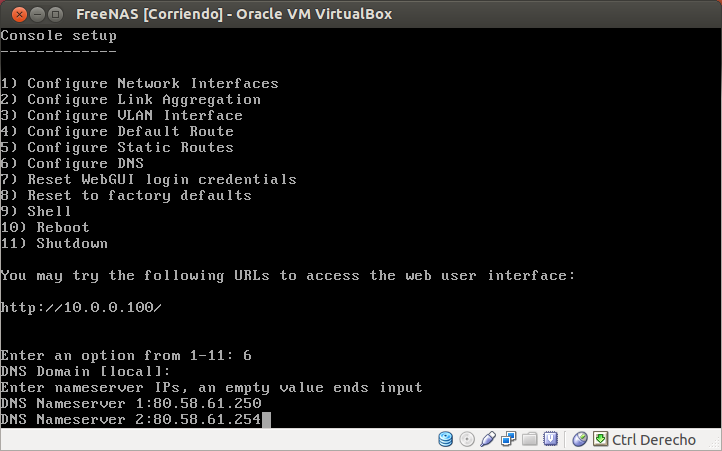Minimize the FreeNAS VirtualBox window
722x451 pixels.
click(37, 15)
